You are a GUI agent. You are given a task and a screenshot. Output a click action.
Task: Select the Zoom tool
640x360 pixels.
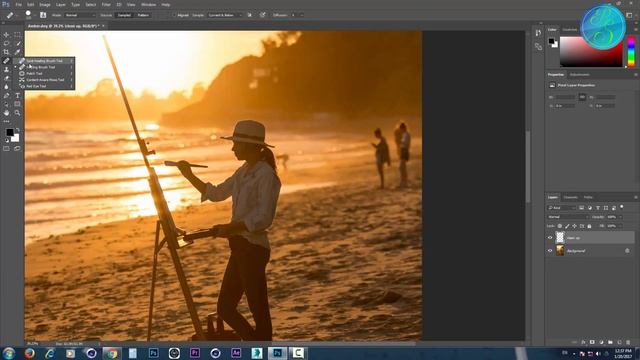(x=17, y=113)
